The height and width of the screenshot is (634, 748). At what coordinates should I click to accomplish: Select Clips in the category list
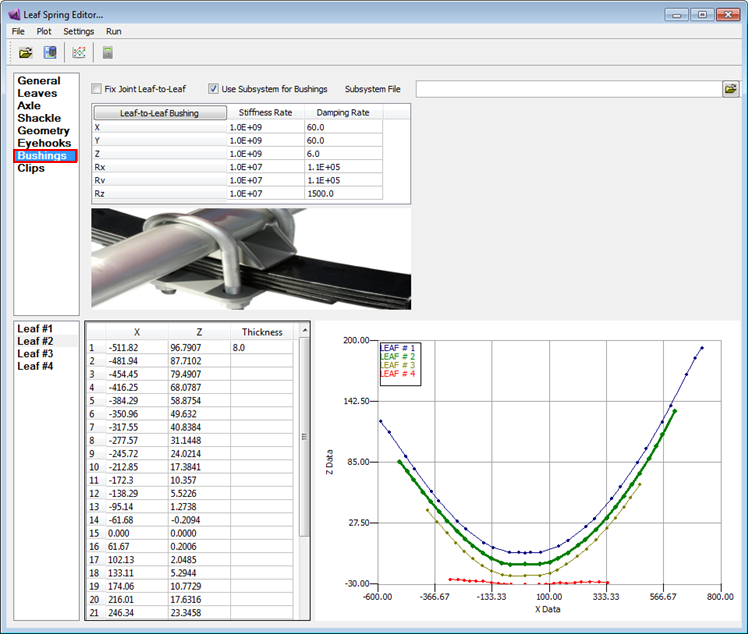pos(31,168)
